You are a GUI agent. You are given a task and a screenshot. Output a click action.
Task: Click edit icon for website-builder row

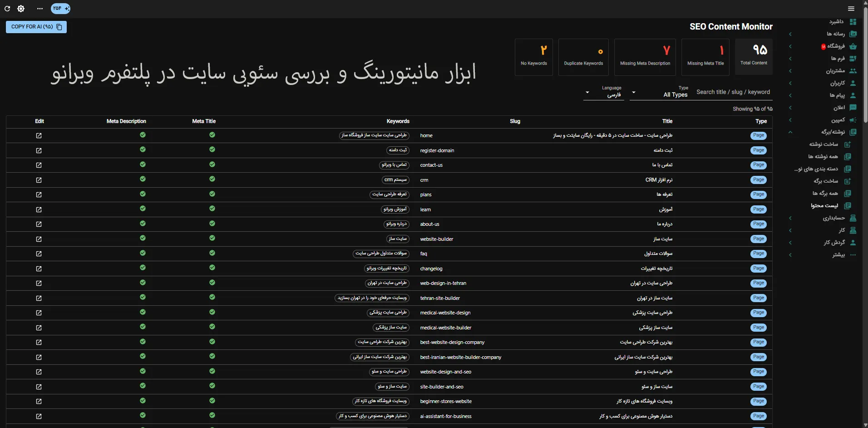[39, 239]
